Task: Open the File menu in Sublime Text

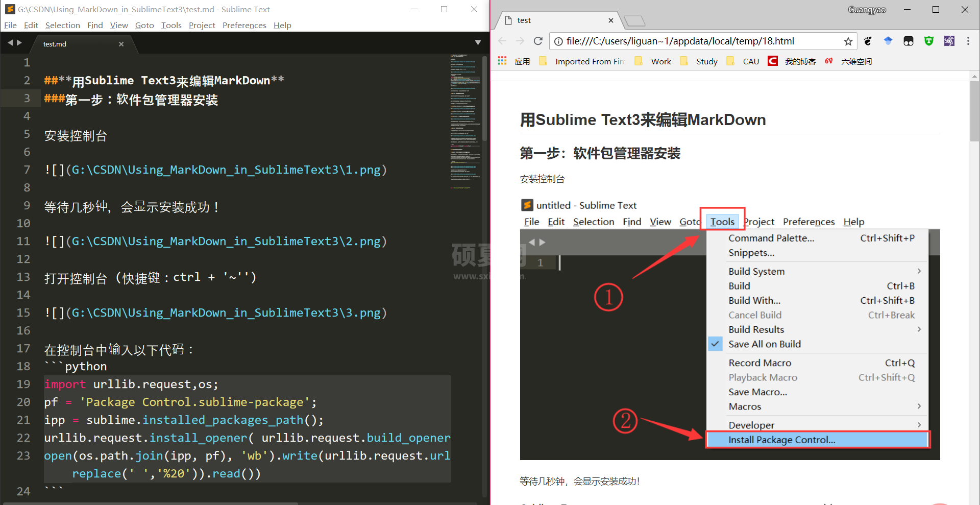Action: click(10, 25)
